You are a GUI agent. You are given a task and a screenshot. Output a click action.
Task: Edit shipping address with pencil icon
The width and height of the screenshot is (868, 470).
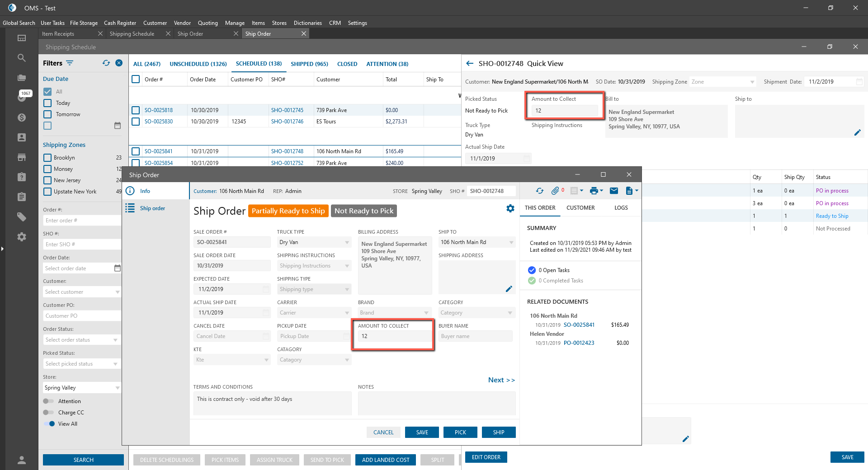pos(509,289)
